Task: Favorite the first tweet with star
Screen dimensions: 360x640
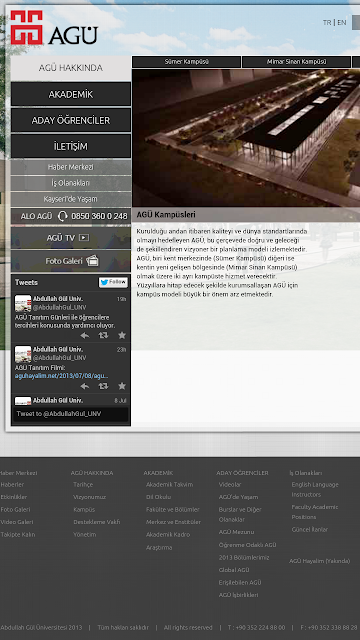Action: [x=122, y=336]
